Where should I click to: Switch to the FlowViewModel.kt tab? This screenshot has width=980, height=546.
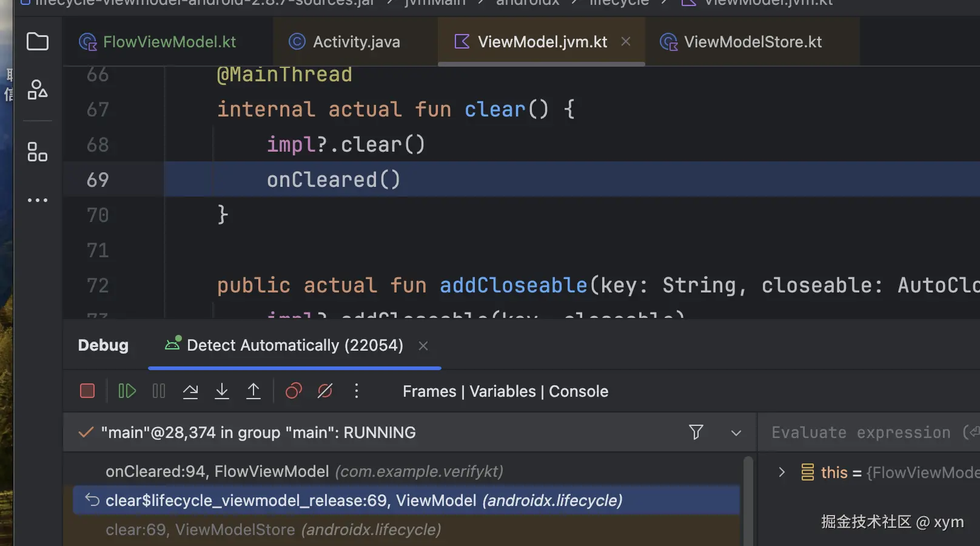click(x=169, y=42)
